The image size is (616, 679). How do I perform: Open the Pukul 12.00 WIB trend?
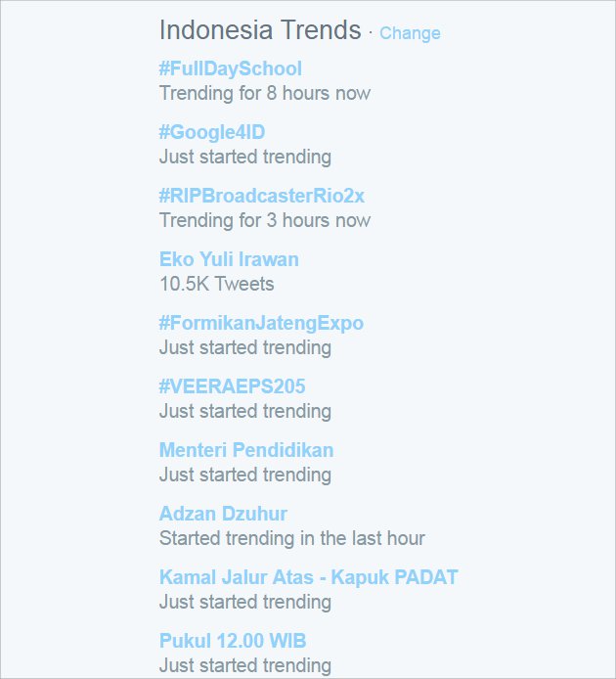(233, 641)
